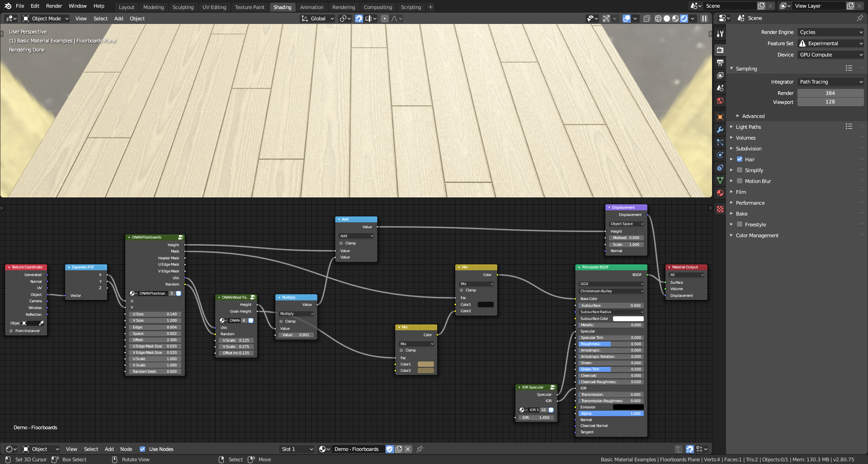The height and width of the screenshot is (464, 868).
Task: Disable the Hair checkbox
Action: [x=740, y=159]
